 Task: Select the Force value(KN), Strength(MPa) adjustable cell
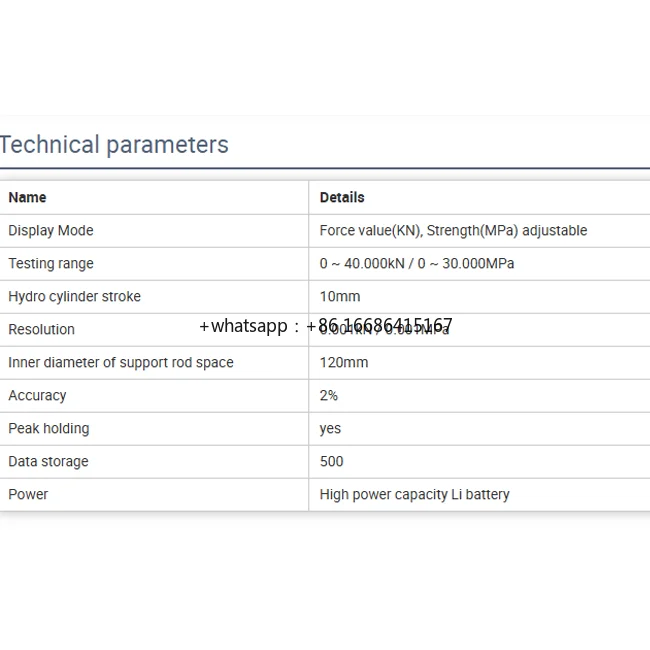[x=453, y=230]
